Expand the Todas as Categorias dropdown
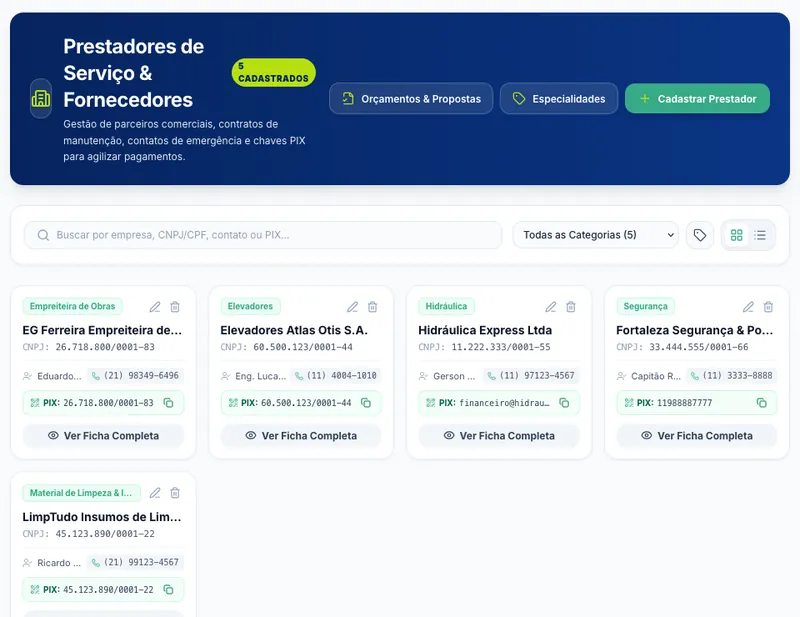This screenshot has width=800, height=617. click(x=595, y=235)
